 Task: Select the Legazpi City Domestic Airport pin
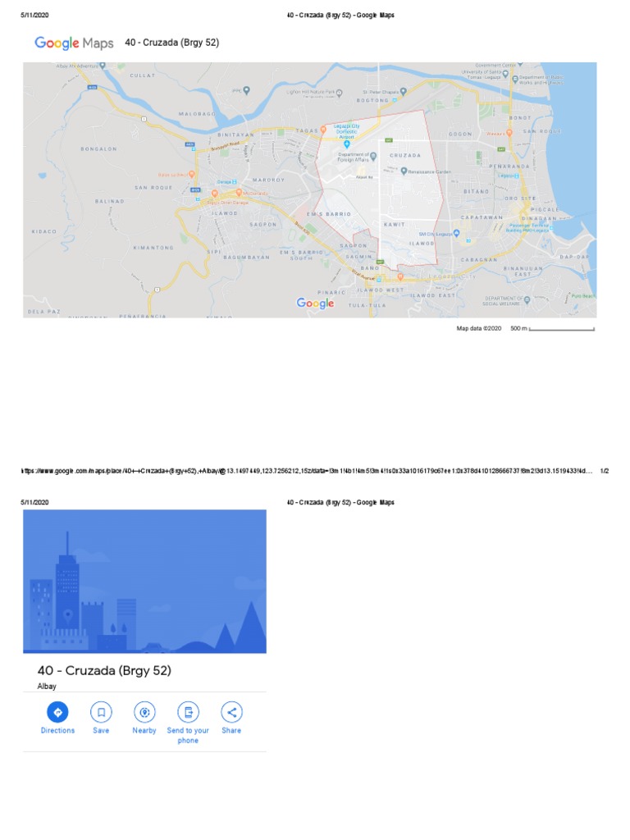coord(347,144)
